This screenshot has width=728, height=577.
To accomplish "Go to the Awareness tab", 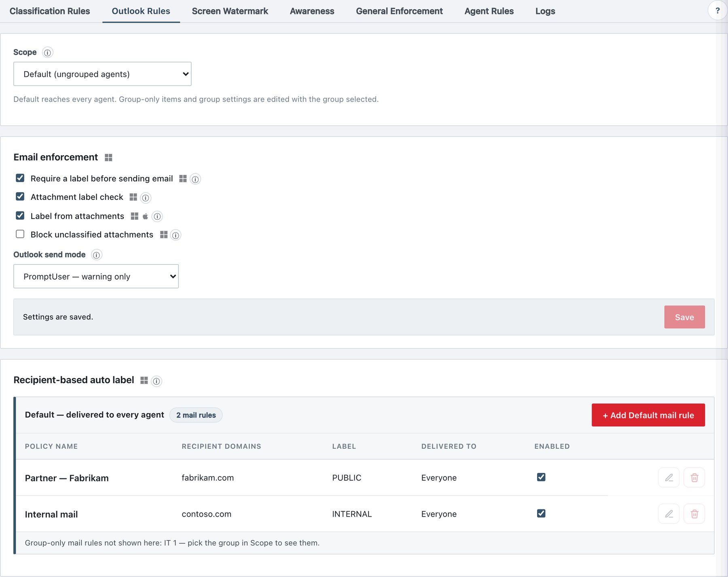I will pyautogui.click(x=312, y=11).
